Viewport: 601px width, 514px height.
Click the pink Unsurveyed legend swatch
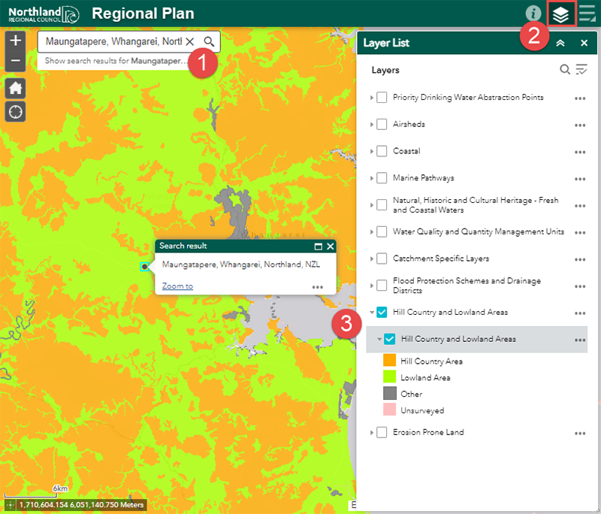pos(389,410)
